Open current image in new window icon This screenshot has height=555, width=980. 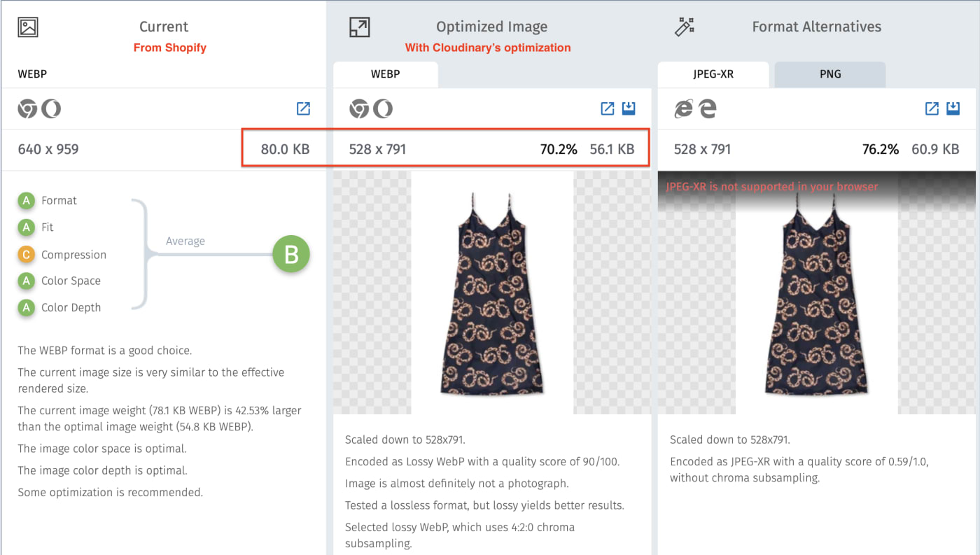[x=303, y=108]
